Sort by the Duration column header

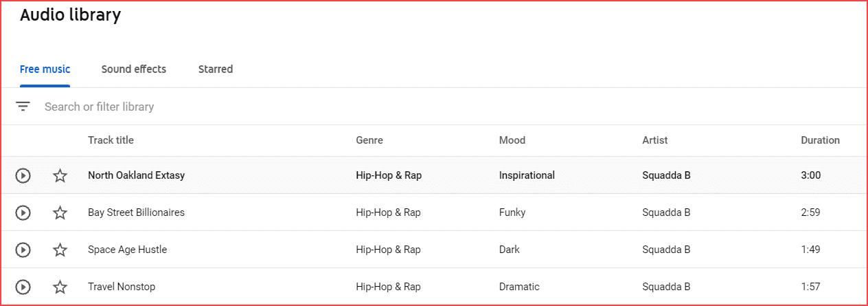pyautogui.click(x=820, y=140)
